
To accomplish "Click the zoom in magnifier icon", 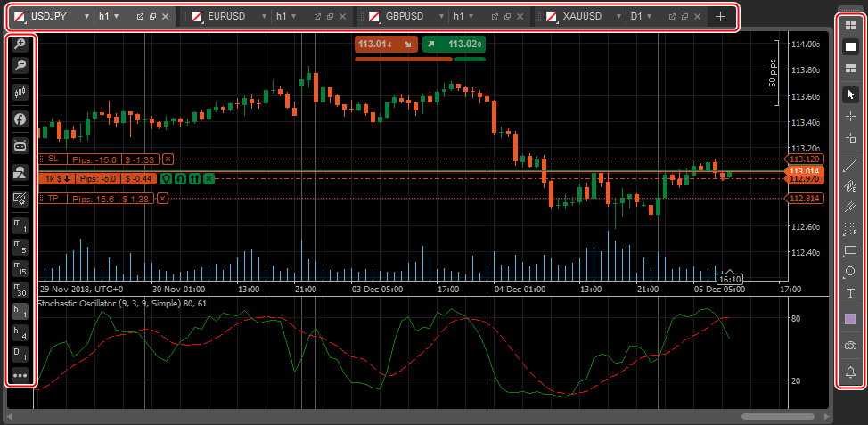I will tap(20, 44).
